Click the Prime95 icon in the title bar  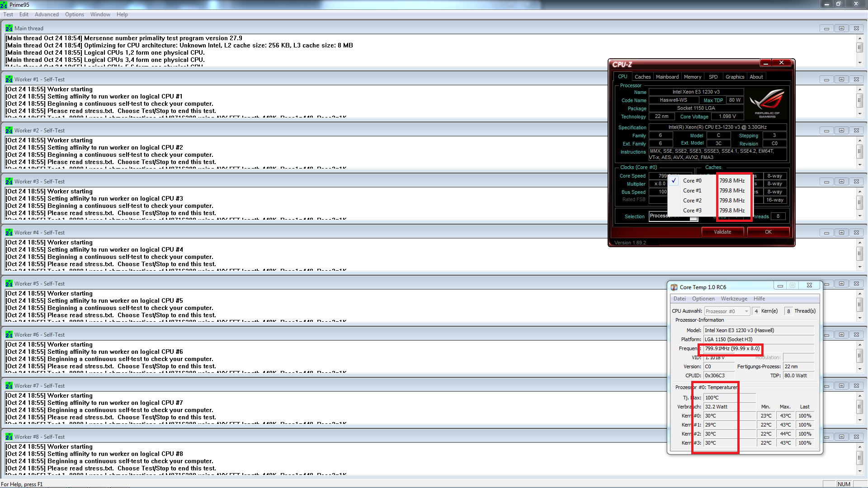(4, 5)
